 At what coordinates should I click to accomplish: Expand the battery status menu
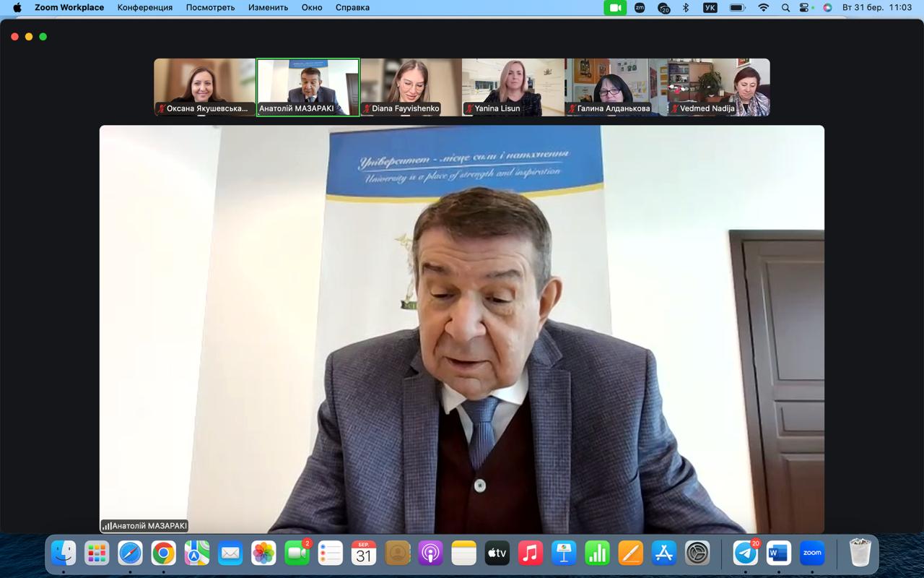737,8
